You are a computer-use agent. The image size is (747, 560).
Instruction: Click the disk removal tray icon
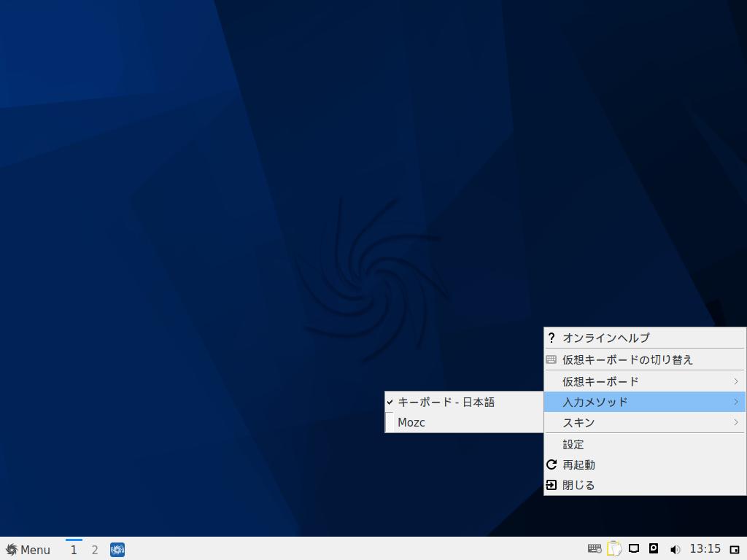654,549
